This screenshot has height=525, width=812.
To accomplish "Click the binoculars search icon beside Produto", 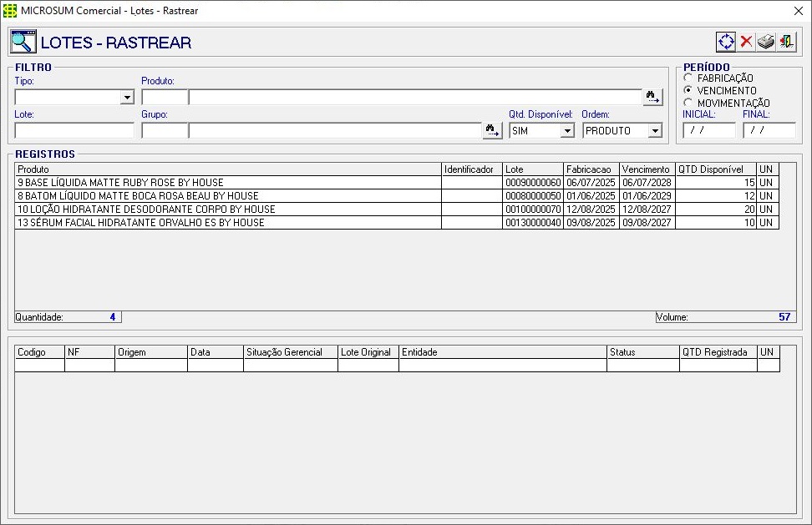I will coord(652,97).
